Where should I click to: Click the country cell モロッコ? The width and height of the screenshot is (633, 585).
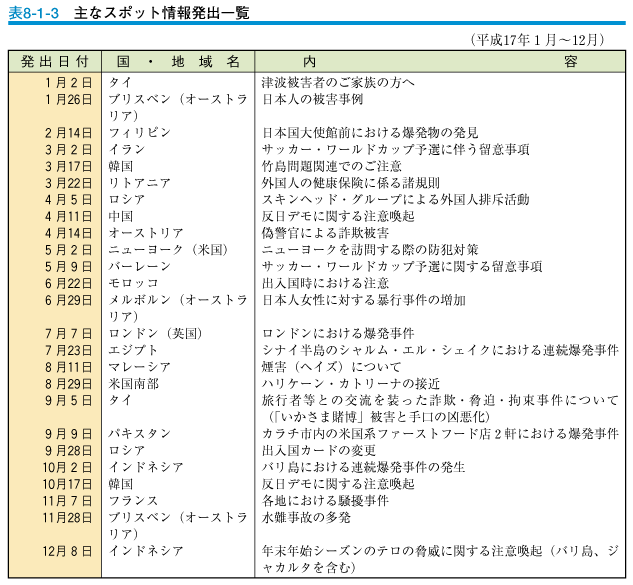click(133, 283)
